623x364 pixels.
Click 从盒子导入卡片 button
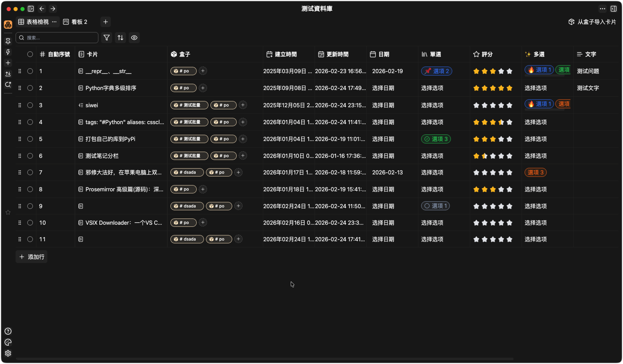click(592, 22)
